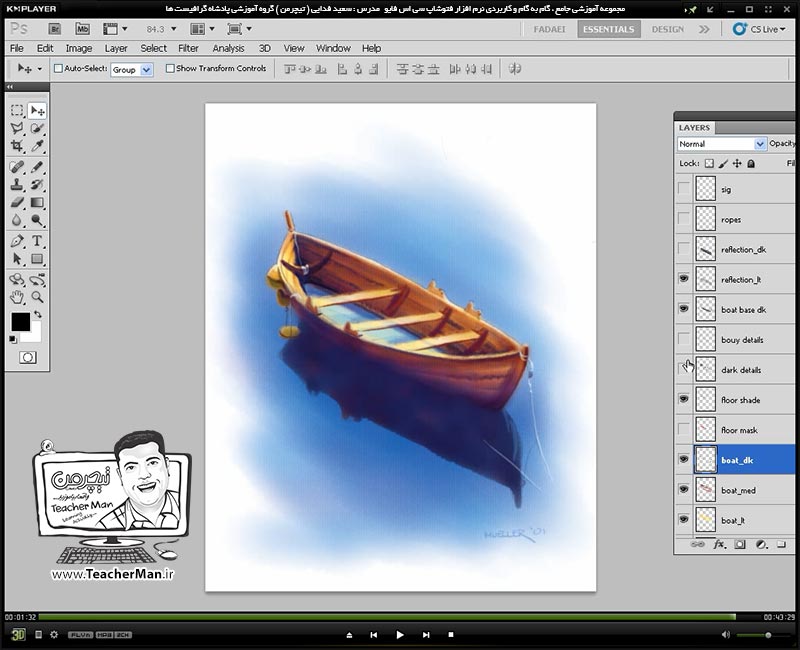Screen dimensions: 800x650
Task: Select the Horizontal Type tool
Action: tap(37, 241)
